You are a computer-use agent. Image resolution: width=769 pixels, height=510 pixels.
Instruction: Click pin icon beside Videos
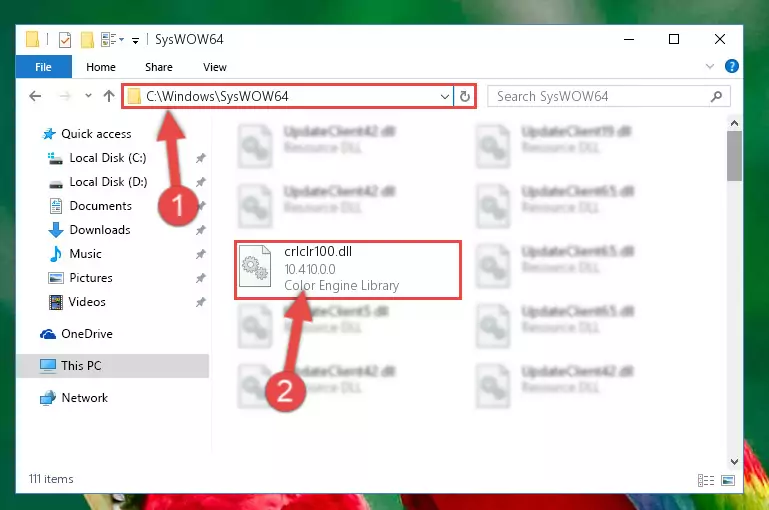pyautogui.click(x=201, y=302)
